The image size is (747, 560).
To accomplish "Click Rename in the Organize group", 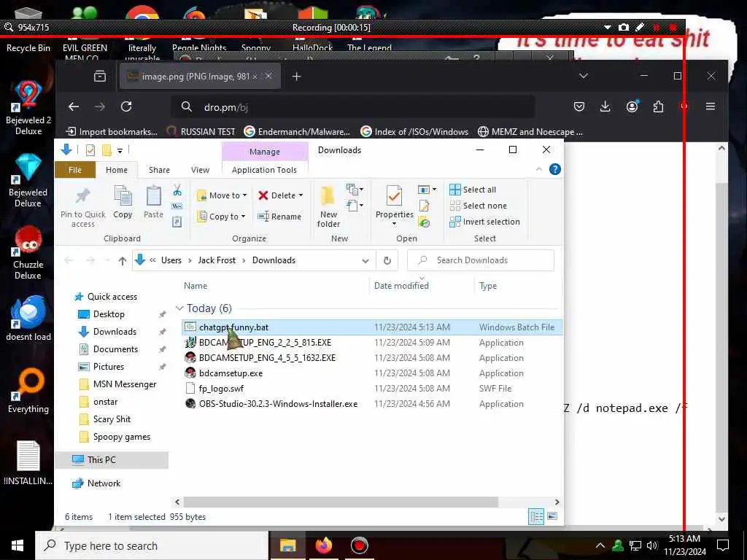I will [279, 217].
